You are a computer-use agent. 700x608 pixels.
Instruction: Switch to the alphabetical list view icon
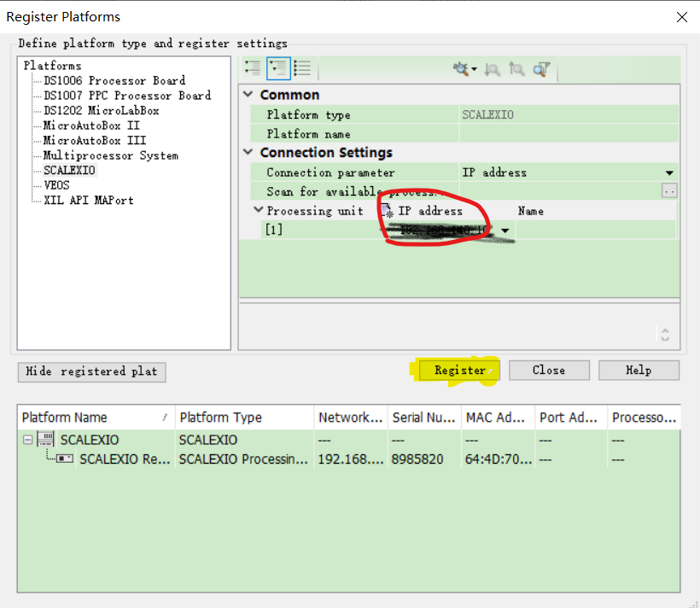[300, 69]
